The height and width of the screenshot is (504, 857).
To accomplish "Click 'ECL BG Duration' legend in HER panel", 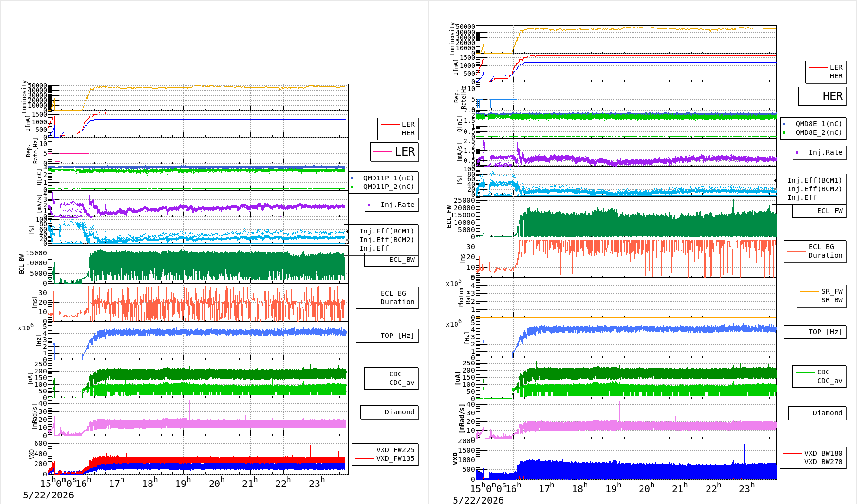I will [815, 251].
